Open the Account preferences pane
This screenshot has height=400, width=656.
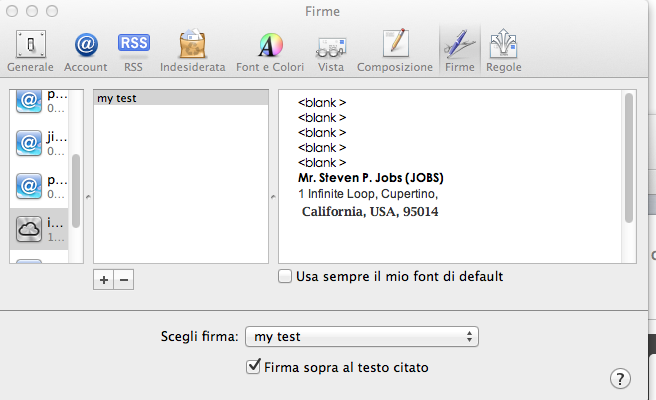[x=85, y=51]
